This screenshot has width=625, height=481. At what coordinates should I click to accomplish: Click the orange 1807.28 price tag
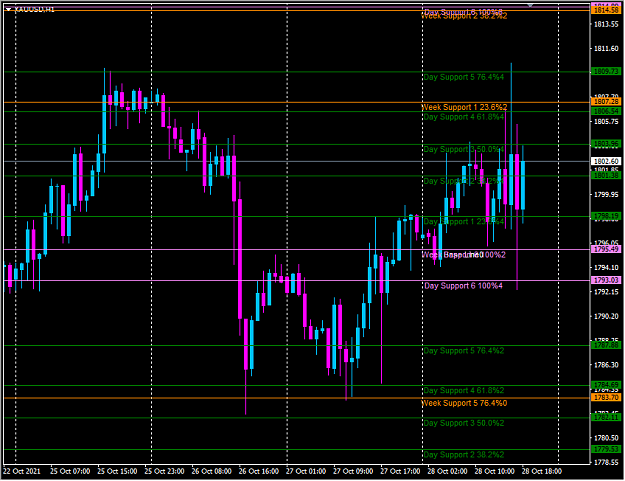(606, 102)
